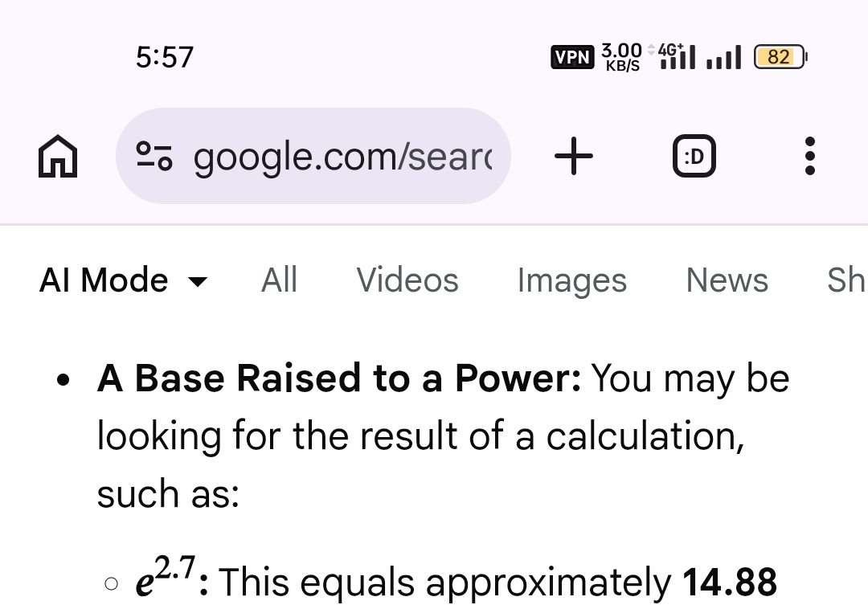Tap the browser home icon

[58, 156]
